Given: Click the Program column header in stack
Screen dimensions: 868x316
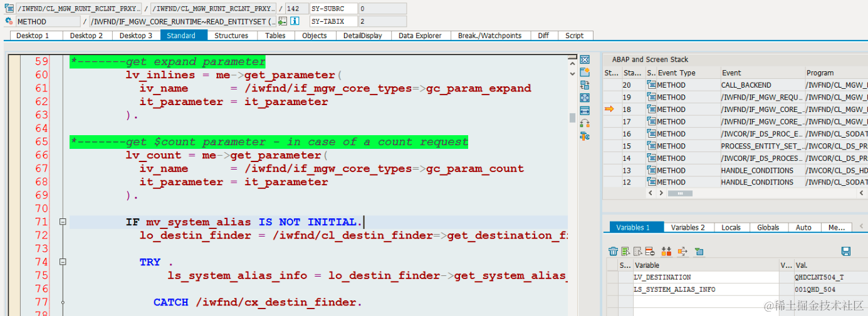Looking at the screenshot, I should click(835, 73).
